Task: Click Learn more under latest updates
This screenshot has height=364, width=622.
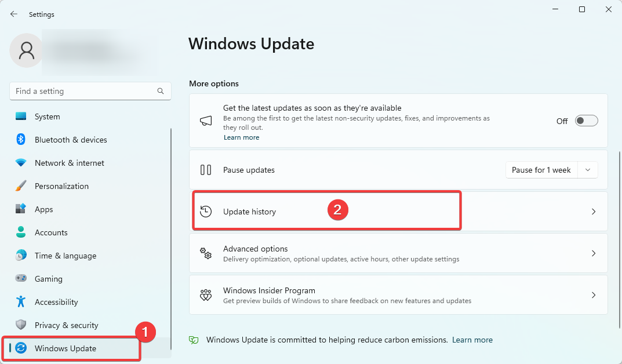Action: pos(241,137)
